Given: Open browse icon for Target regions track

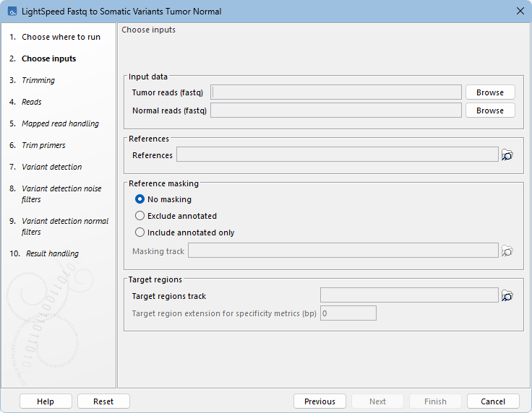Looking at the screenshot, I should pyautogui.click(x=507, y=295).
